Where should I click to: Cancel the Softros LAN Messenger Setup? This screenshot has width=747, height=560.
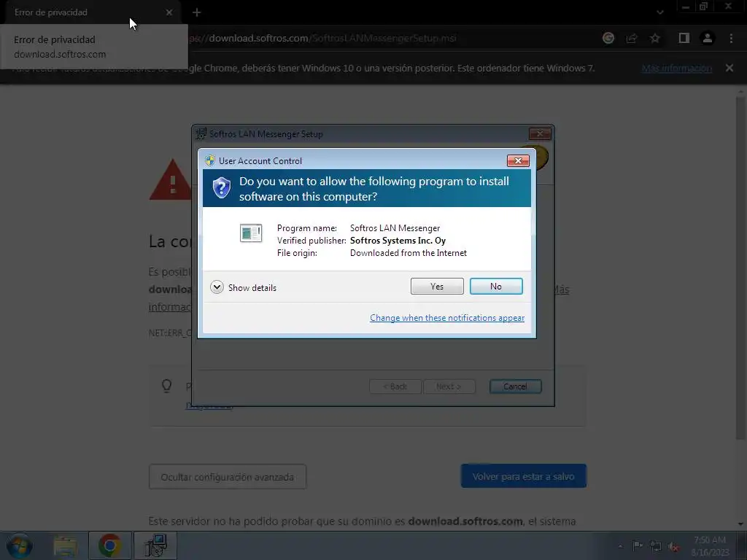(516, 386)
